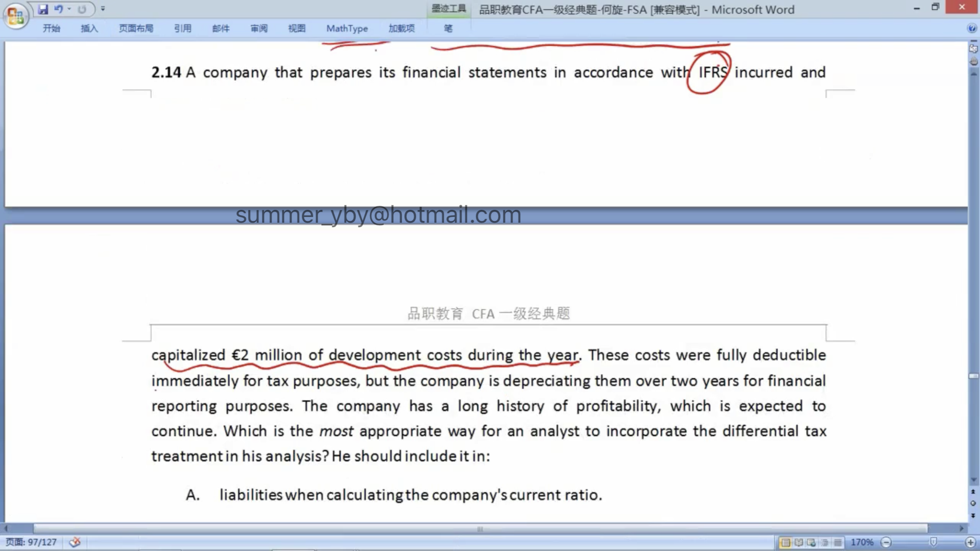Switch to Web Layout view
Viewport: 980px width, 551px height.
811,542
